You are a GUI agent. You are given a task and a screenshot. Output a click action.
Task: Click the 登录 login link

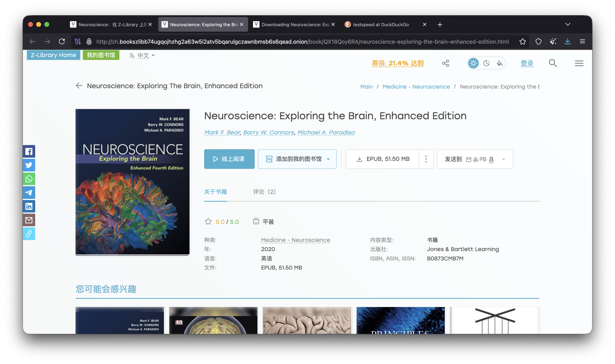[527, 63]
